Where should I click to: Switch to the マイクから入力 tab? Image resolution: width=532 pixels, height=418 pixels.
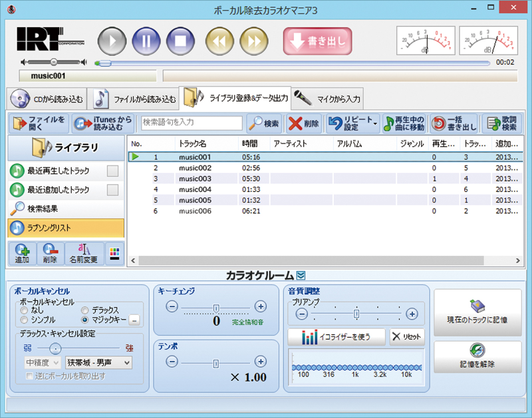click(x=327, y=99)
